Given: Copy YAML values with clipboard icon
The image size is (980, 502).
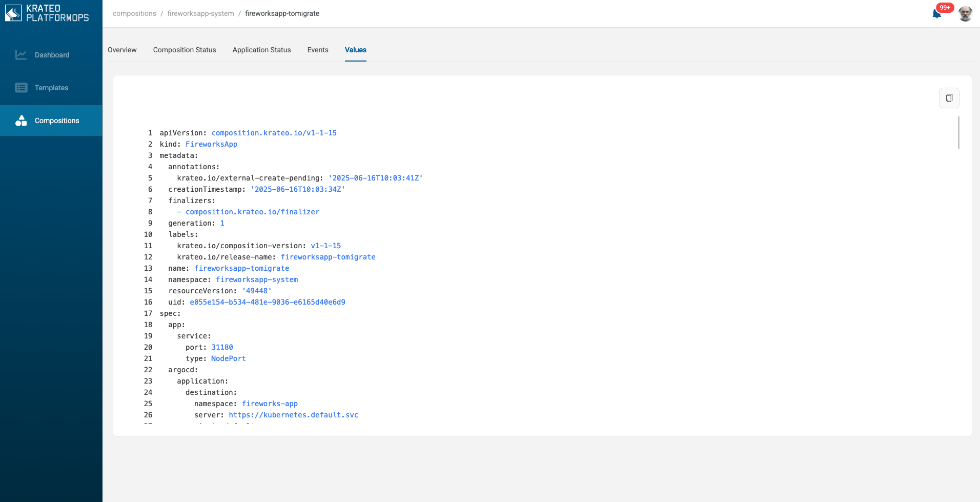Looking at the screenshot, I should pos(949,98).
